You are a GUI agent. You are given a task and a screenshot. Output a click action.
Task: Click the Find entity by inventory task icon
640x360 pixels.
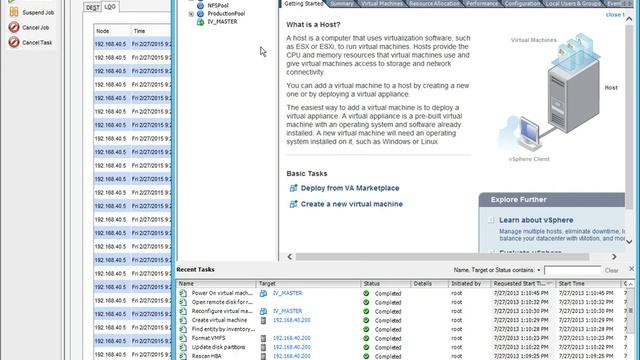click(x=183, y=329)
